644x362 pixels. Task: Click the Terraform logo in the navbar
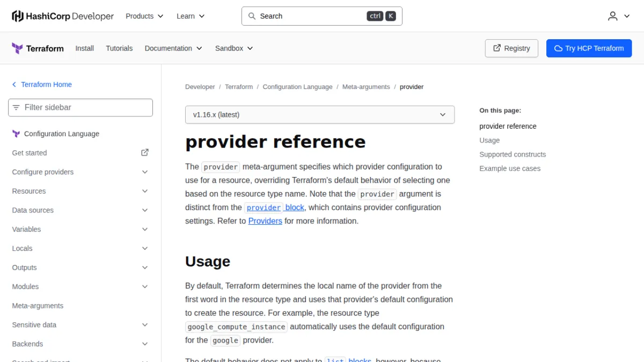(x=38, y=48)
